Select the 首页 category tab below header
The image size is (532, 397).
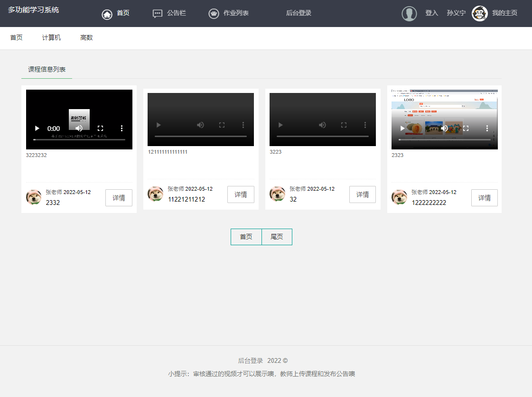(x=16, y=37)
